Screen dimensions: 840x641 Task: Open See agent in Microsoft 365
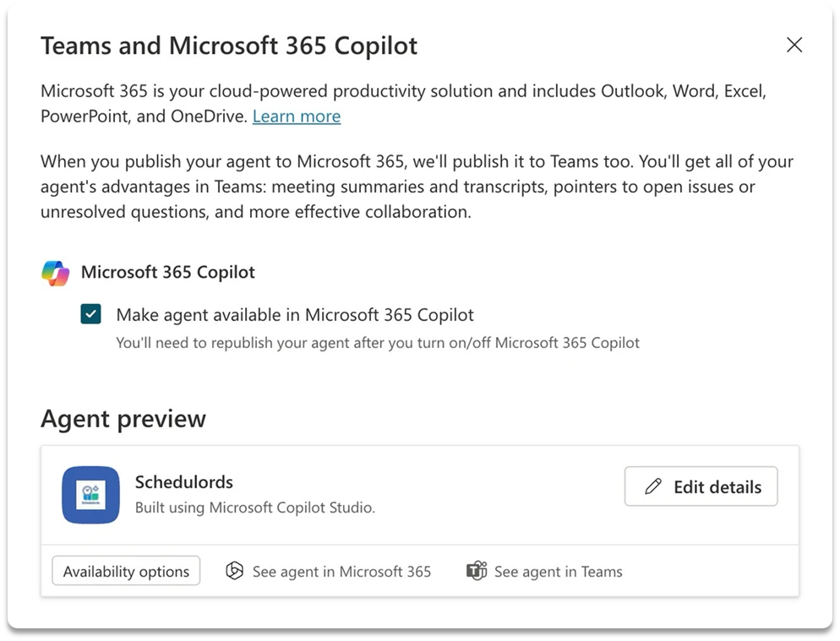point(341,572)
